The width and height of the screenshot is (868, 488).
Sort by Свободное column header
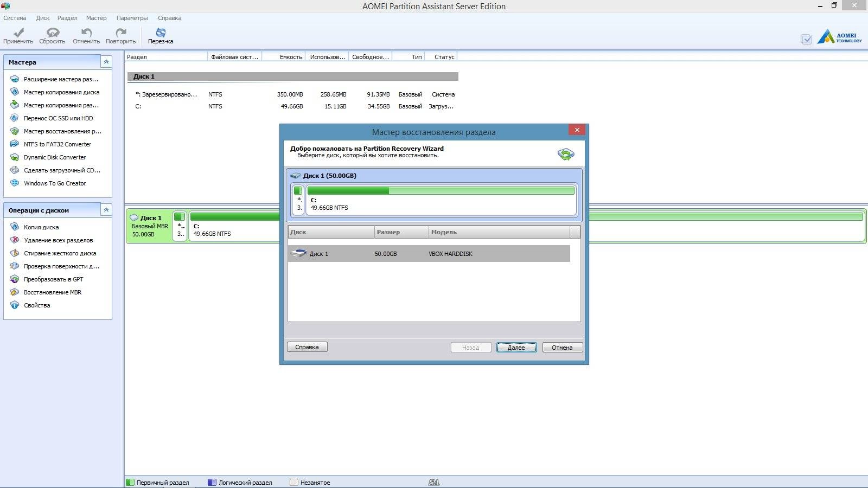pyautogui.click(x=371, y=56)
